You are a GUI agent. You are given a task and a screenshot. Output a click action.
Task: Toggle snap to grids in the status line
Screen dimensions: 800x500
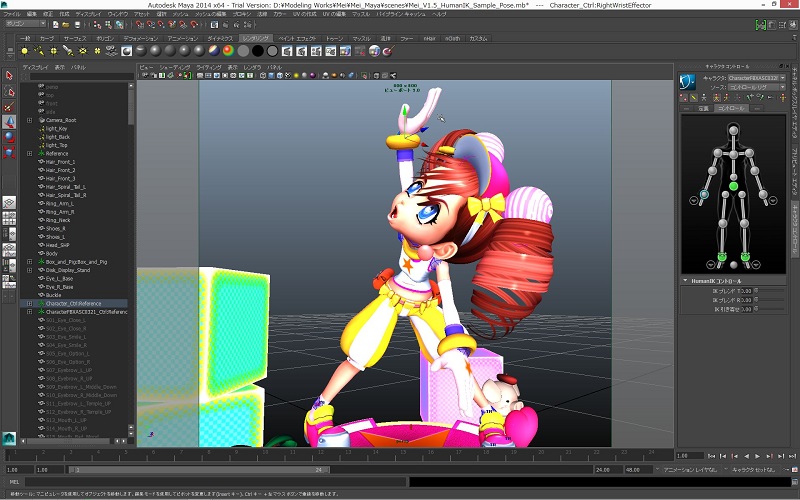pos(140,24)
